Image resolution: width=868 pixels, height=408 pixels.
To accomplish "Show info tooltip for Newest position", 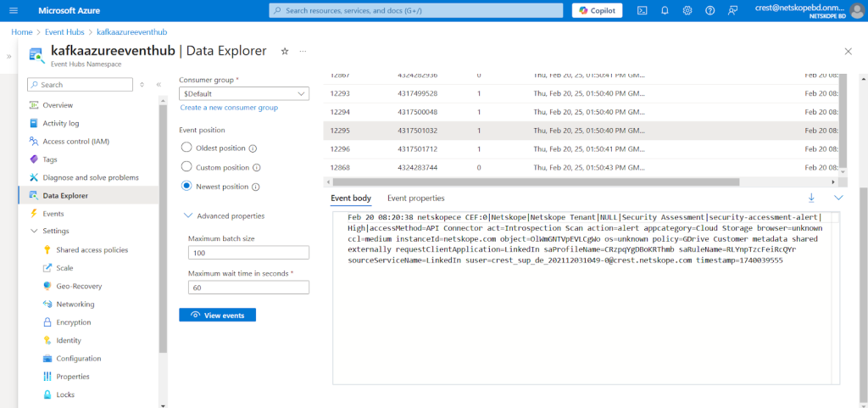I will point(255,187).
